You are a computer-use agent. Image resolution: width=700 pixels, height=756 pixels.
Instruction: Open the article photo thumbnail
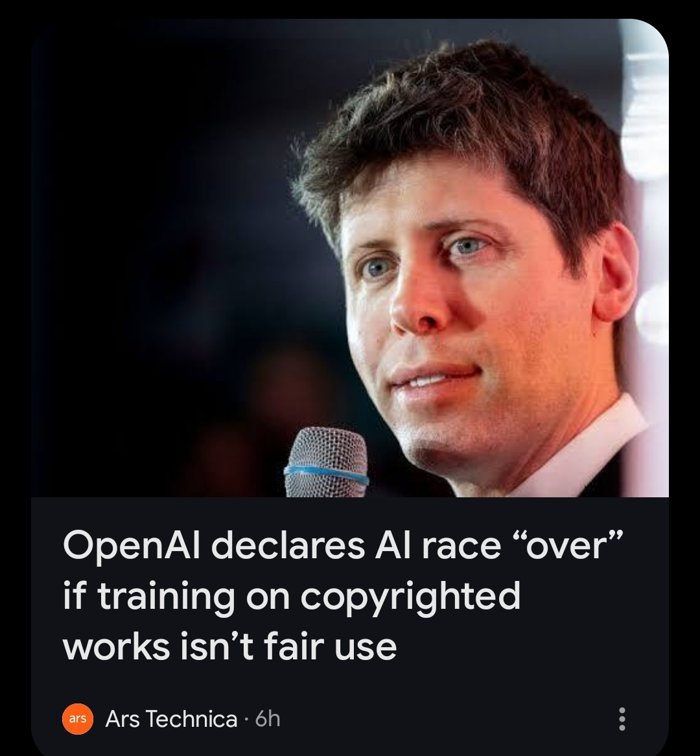[350, 258]
